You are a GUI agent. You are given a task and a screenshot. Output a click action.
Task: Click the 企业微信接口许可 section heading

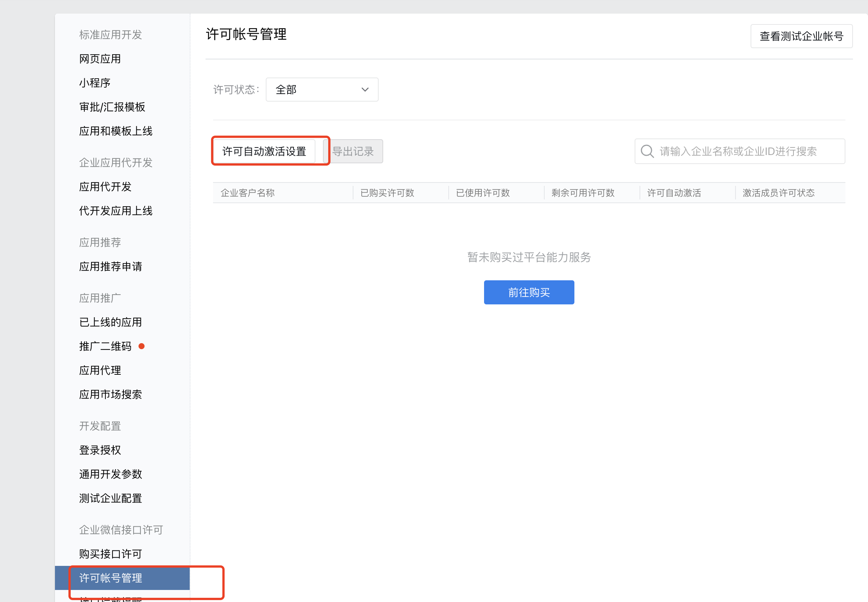coord(121,530)
